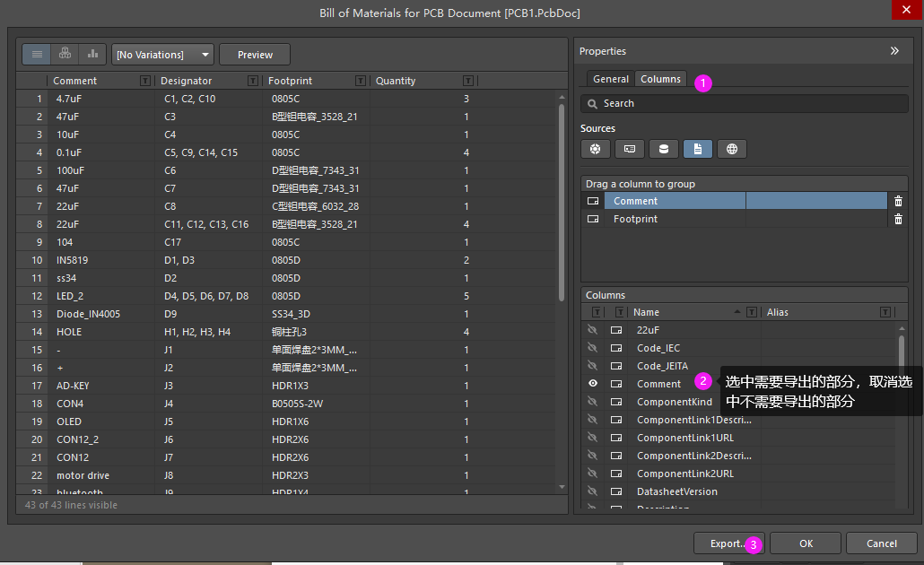Click the Export button
This screenshot has height=565, width=924.
(x=729, y=543)
